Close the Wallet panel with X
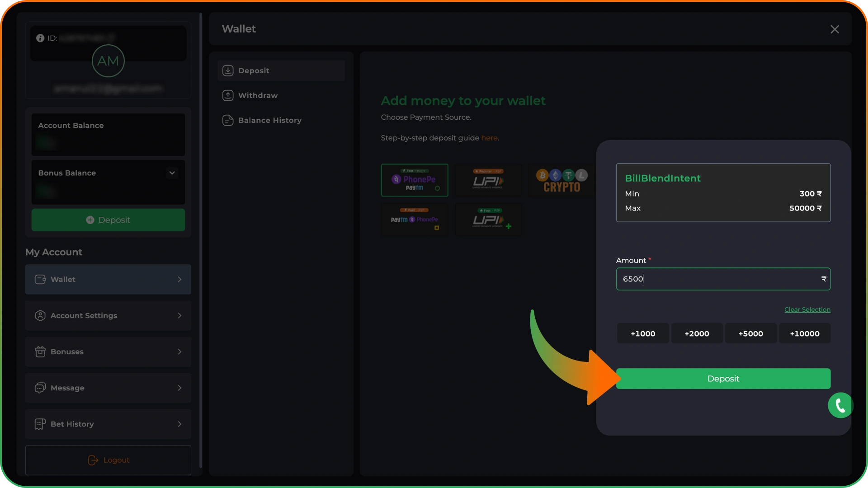Image resolution: width=868 pixels, height=488 pixels. coord(835,29)
